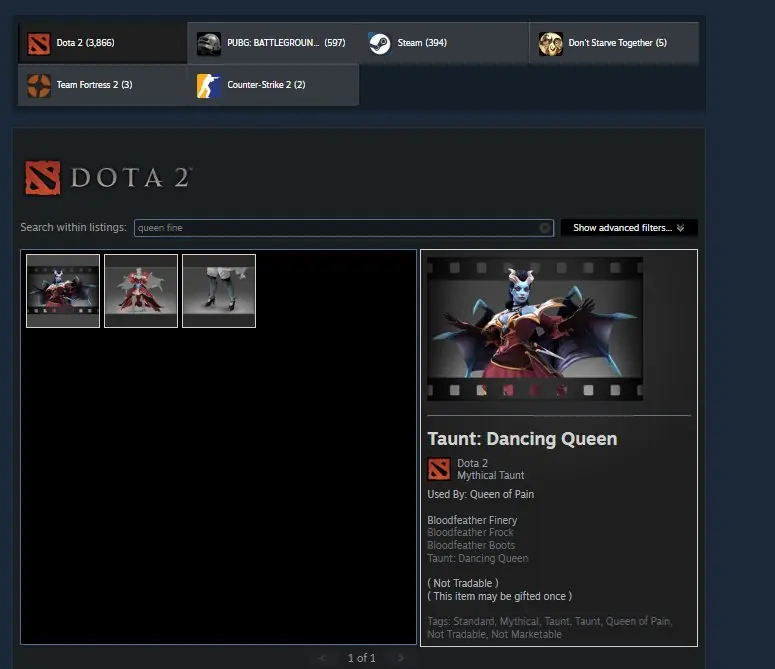This screenshot has height=669, width=775.
Task: Click the large Dota 2 header logo
Action: (x=109, y=178)
